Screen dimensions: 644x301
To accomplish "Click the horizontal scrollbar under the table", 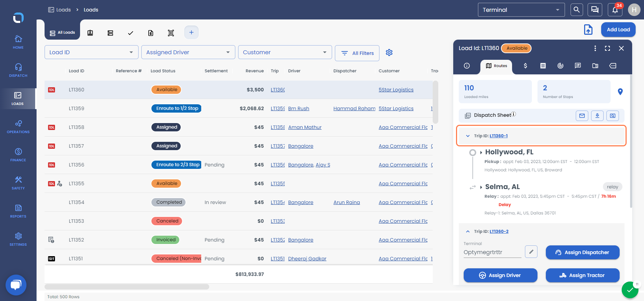I will point(127,287).
